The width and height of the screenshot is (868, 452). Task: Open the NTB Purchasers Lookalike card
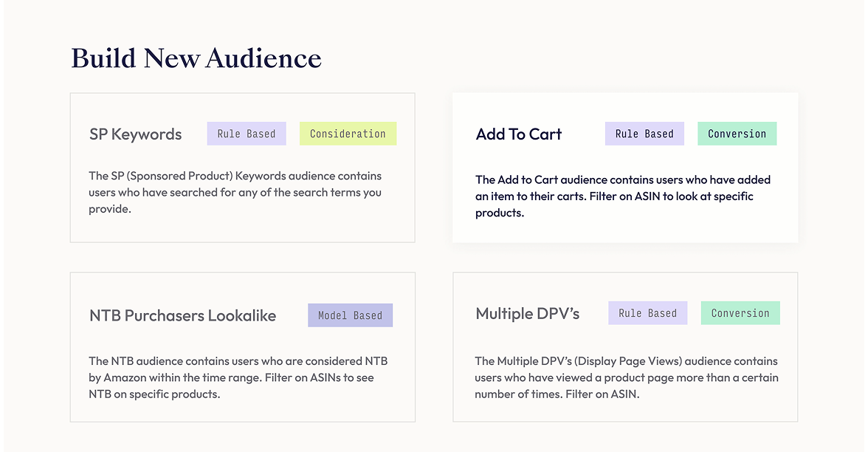(242, 346)
